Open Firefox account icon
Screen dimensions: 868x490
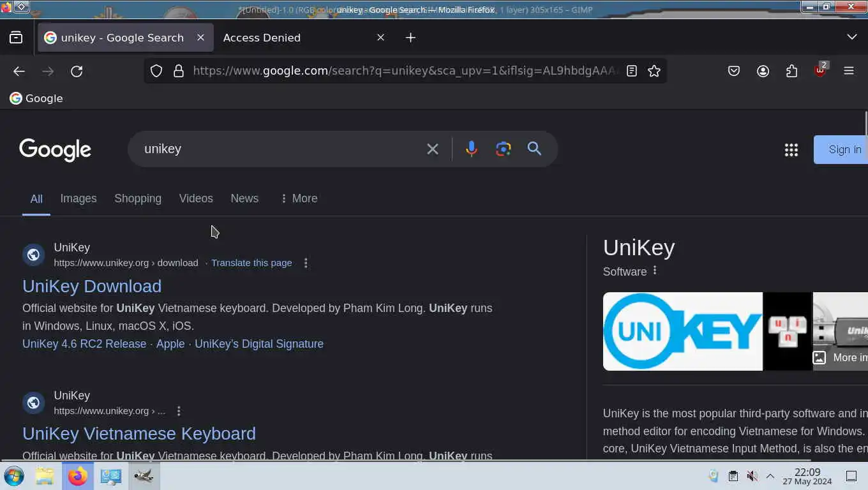click(x=763, y=71)
